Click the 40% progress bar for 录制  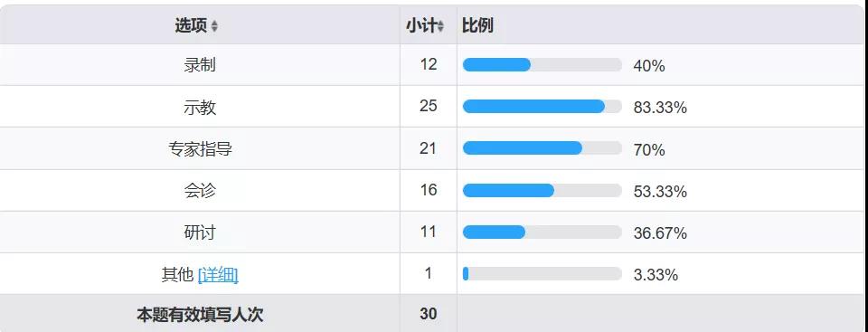(x=542, y=65)
